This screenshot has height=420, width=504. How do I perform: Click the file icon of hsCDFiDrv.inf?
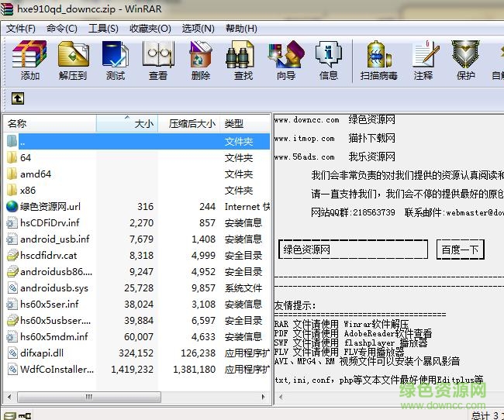[12, 222]
